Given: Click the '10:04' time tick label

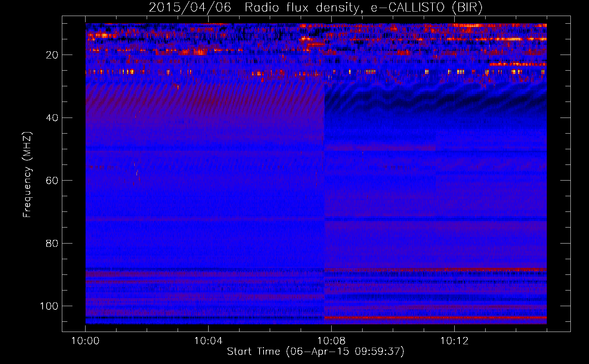Looking at the screenshot, I should coord(208,341).
